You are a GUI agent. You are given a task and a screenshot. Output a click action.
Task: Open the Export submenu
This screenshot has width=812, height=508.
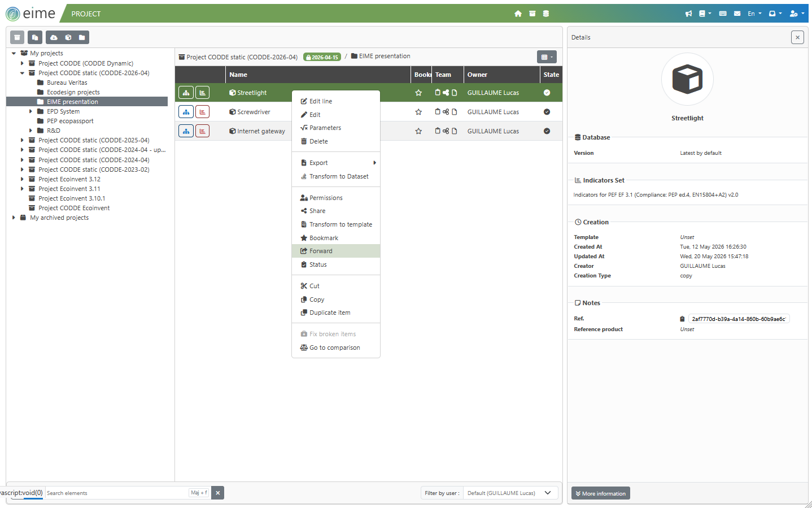[336, 163]
